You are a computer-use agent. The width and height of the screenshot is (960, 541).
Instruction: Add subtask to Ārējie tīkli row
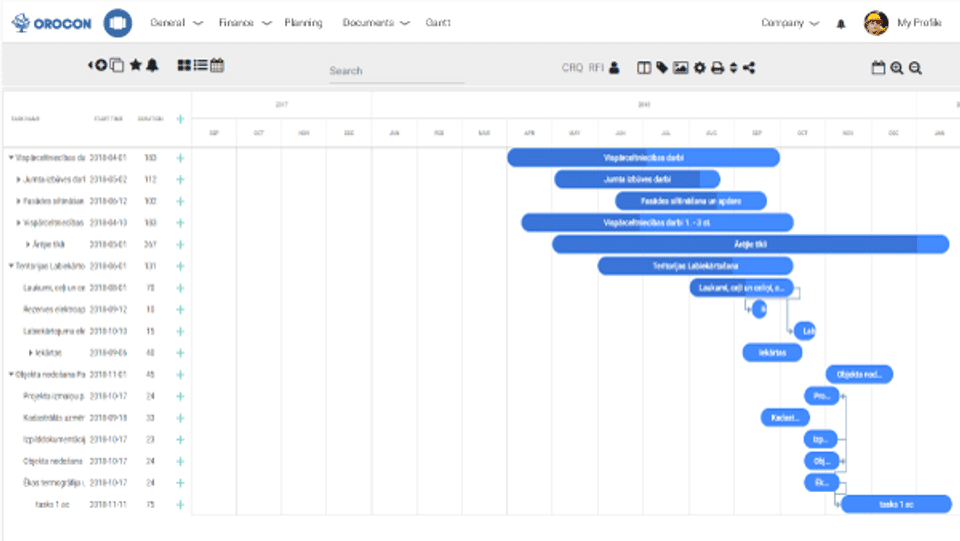(180, 245)
